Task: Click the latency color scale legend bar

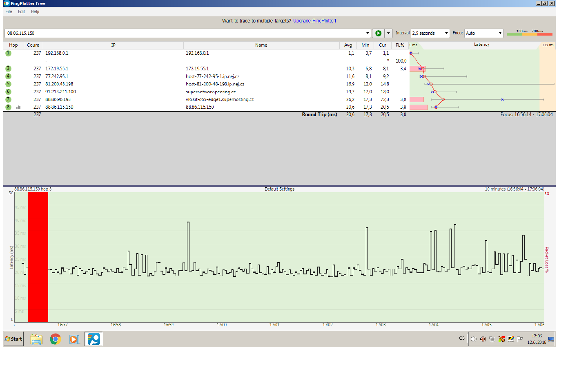Action: (529, 34)
